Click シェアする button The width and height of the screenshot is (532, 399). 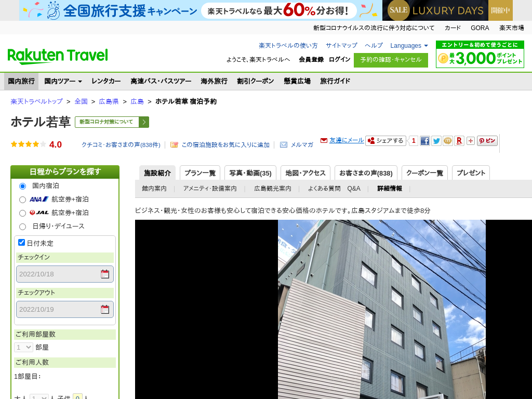click(x=386, y=141)
